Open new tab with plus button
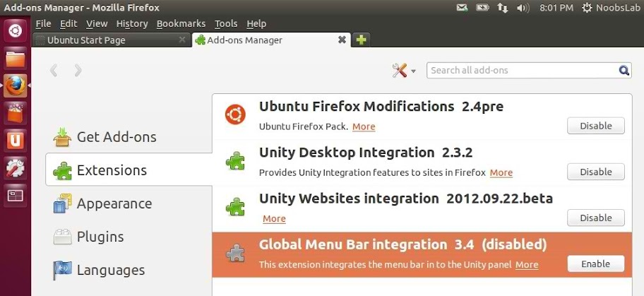This screenshot has width=644, height=296. click(361, 40)
